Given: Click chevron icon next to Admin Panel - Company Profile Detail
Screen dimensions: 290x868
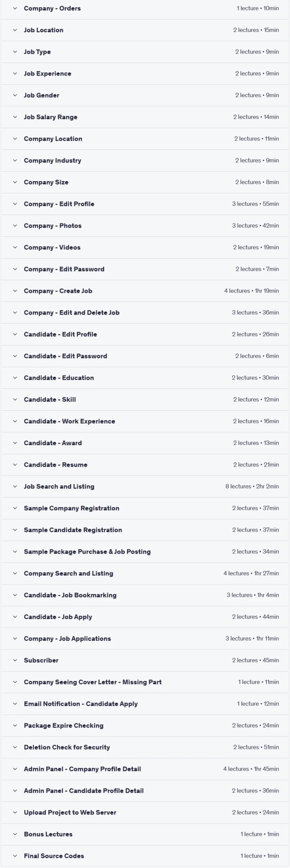Looking at the screenshot, I should point(15,769).
